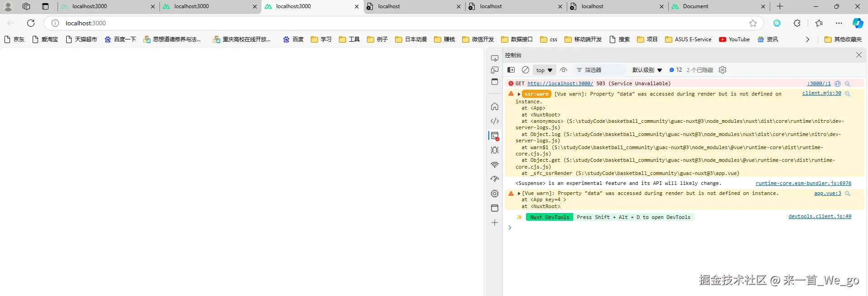Switch to the Document tab
Image resolution: width=868 pixels, height=296 pixels.
click(x=719, y=7)
